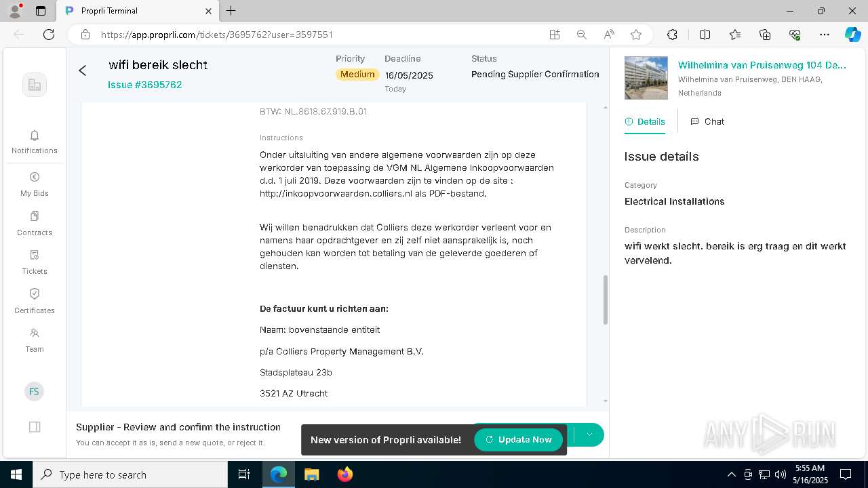
Task: Open Windows Start menu
Action: pyautogui.click(x=16, y=474)
